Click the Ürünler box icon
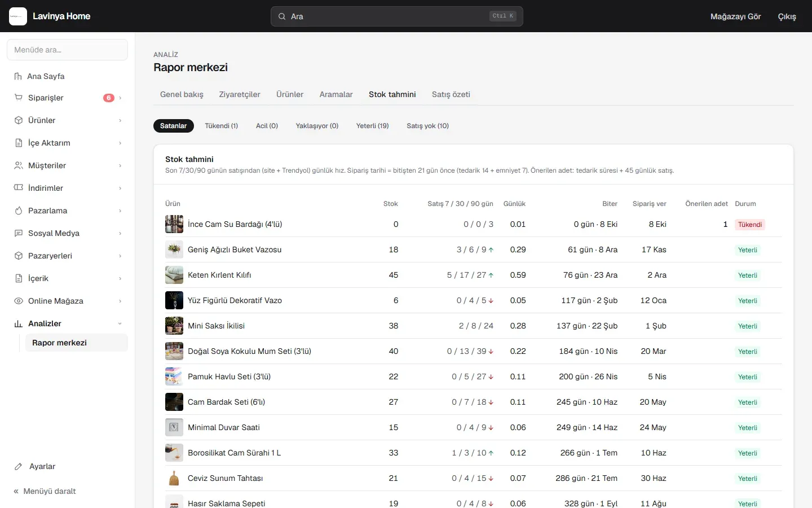Viewport: 812px width, 508px height. 19,120
